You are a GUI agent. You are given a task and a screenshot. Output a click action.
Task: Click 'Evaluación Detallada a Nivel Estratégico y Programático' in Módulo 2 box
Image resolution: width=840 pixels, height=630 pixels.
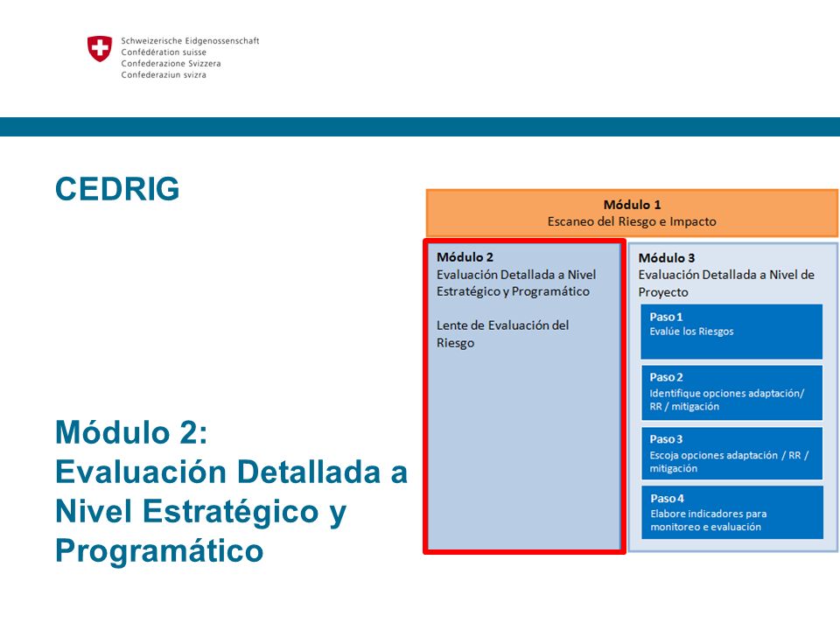(516, 283)
